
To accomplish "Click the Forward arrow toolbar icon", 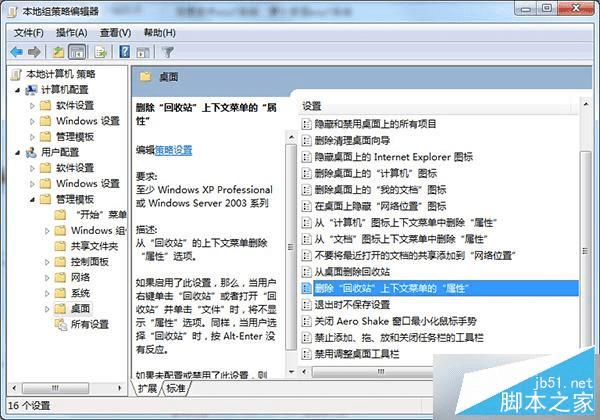I will (34, 52).
